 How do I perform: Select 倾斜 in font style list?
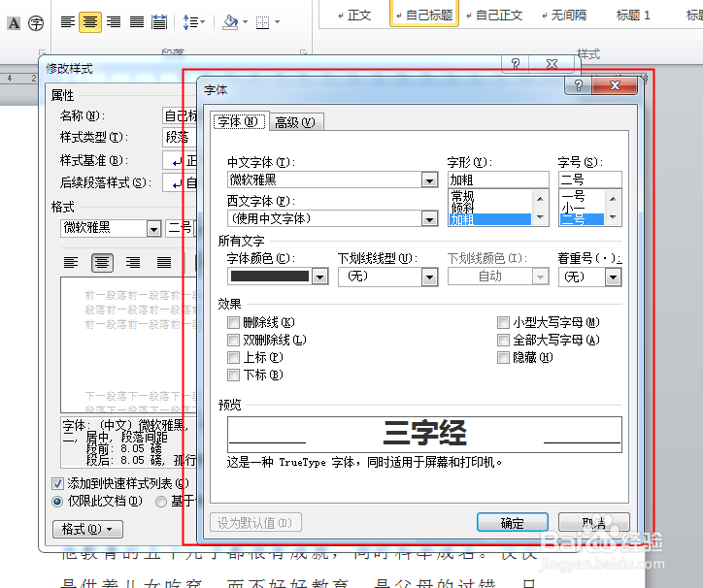[x=489, y=207]
